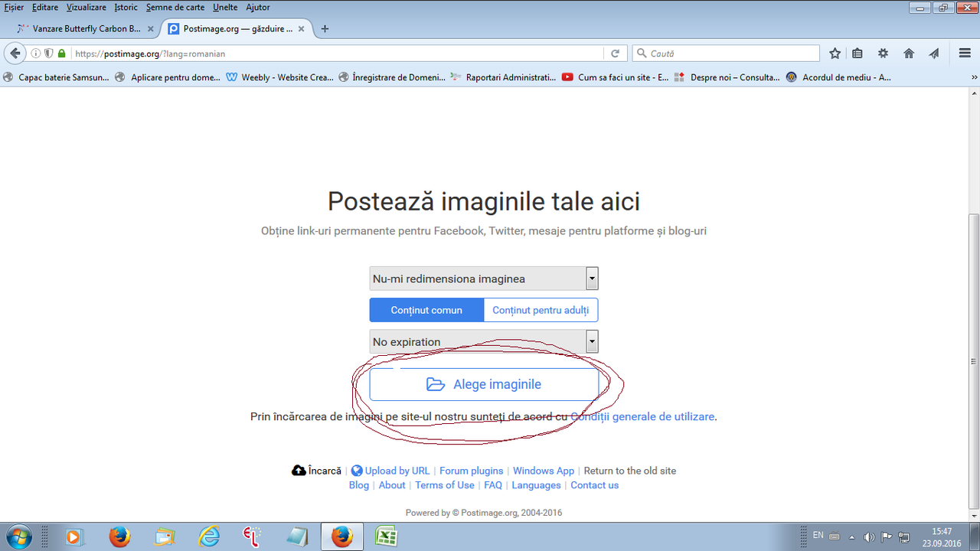Open Internet Explorer from the taskbar
Viewport: 980px width, 551px height.
[208, 537]
